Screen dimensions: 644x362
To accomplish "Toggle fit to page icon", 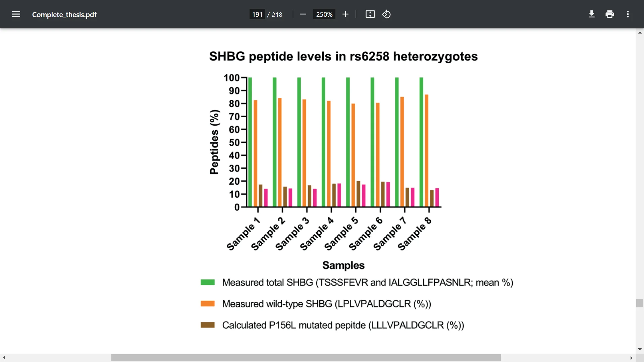I will coord(370,14).
